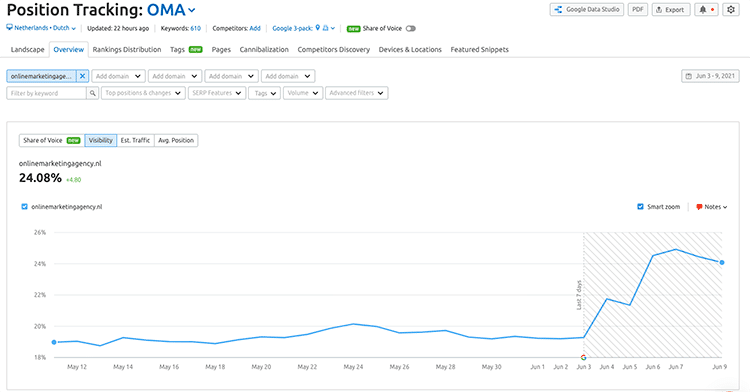
Task: Click the 24.08% visibility value
Action: pyautogui.click(x=40, y=178)
